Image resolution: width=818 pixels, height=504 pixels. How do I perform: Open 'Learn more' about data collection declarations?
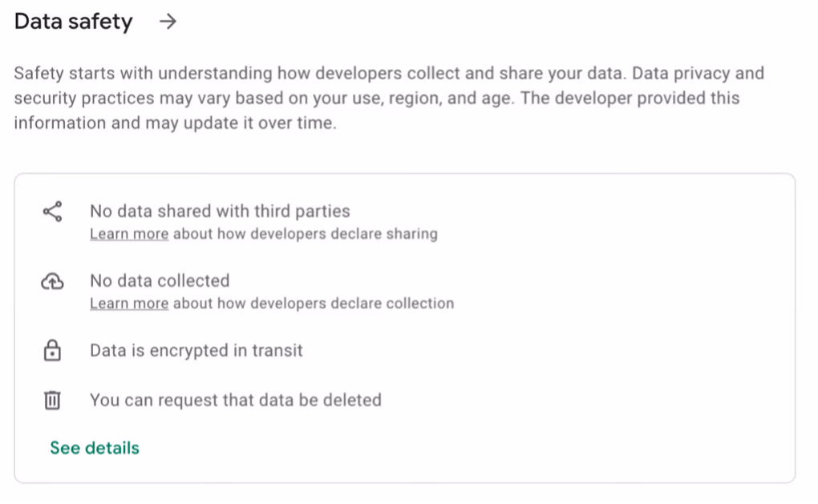coord(128,303)
